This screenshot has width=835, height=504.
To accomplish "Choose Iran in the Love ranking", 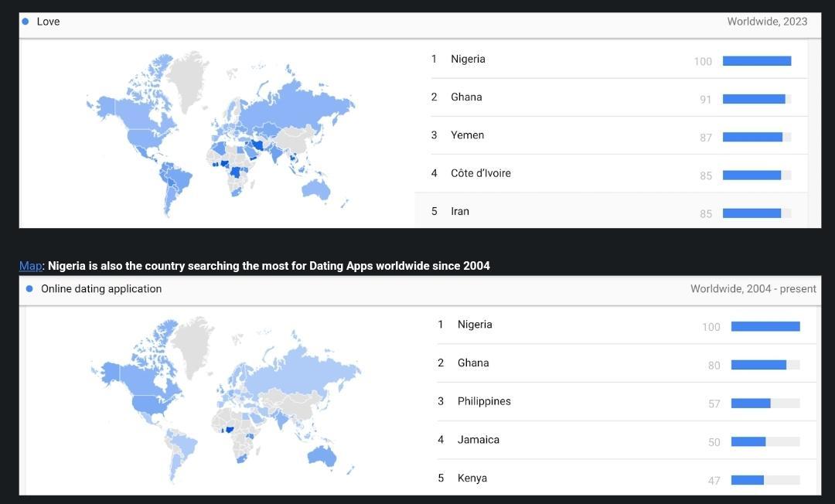I will pos(460,211).
